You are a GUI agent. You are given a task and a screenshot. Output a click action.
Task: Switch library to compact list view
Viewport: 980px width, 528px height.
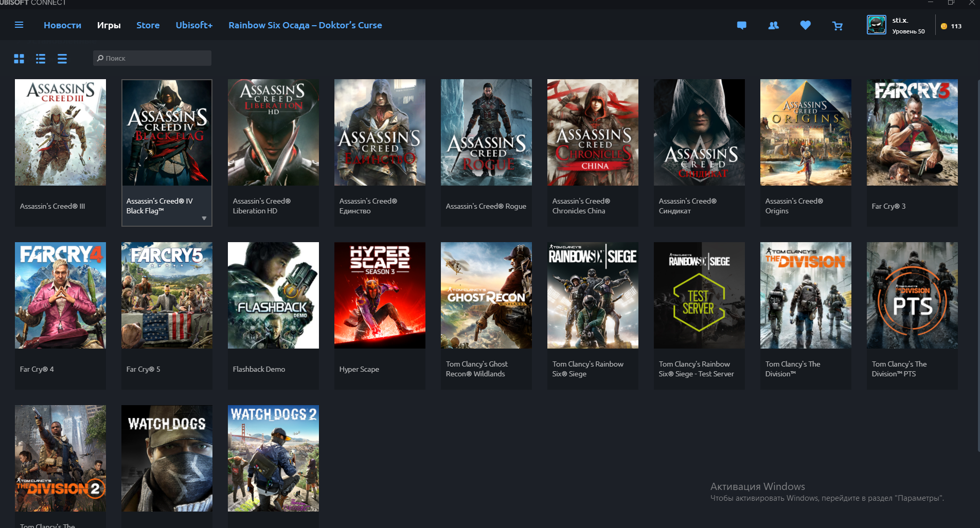[x=62, y=59]
